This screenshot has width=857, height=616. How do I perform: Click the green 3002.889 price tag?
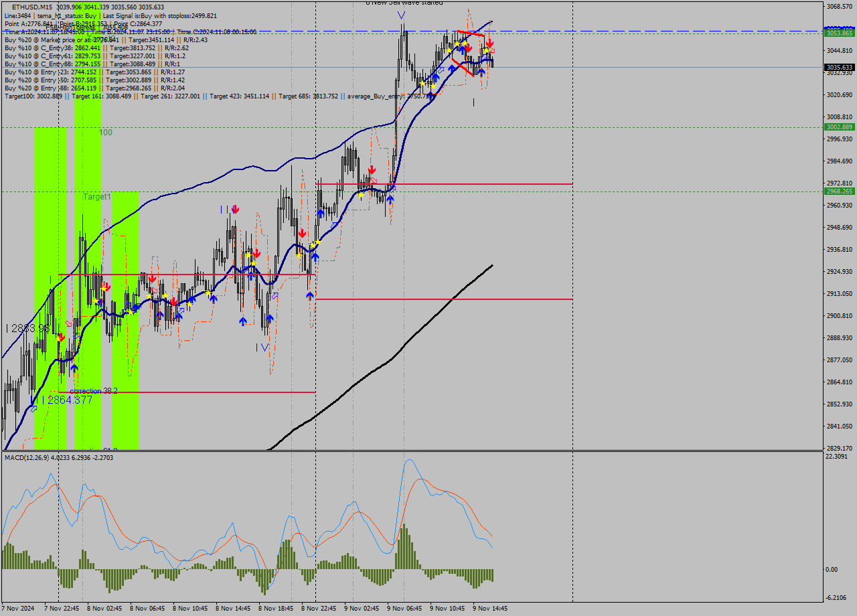(839, 127)
